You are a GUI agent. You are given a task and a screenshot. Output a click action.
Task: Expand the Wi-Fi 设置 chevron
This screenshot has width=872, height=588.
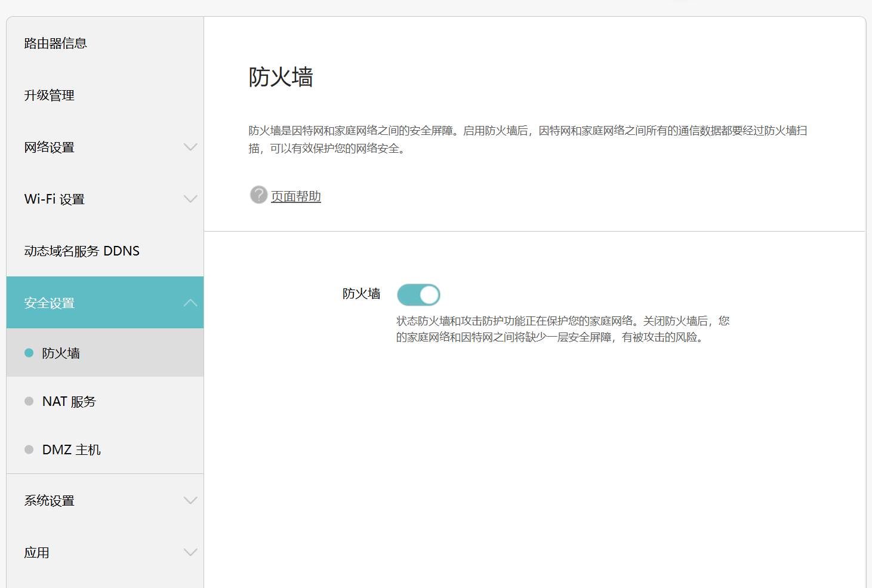point(190,199)
